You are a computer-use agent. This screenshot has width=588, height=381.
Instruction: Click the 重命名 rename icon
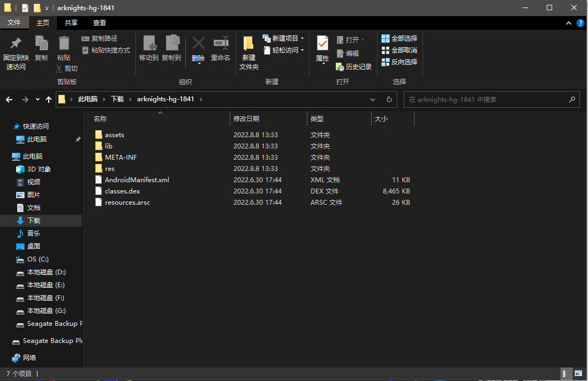point(220,44)
